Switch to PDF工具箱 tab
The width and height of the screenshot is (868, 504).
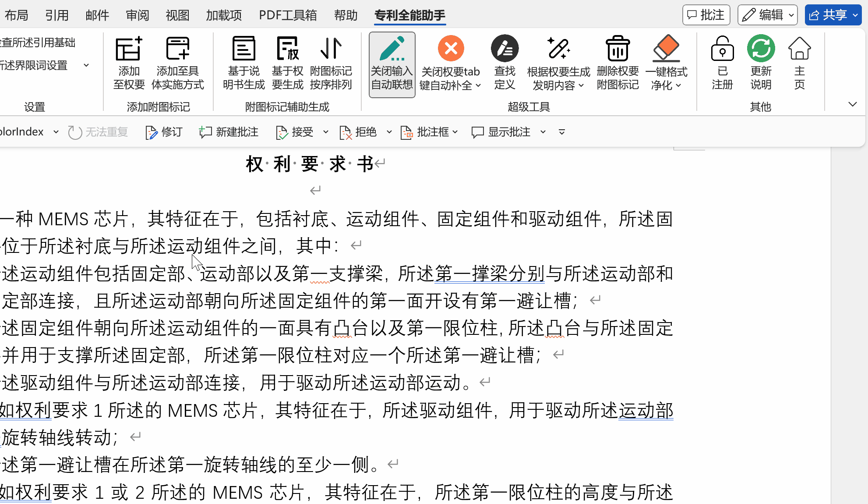coord(288,15)
